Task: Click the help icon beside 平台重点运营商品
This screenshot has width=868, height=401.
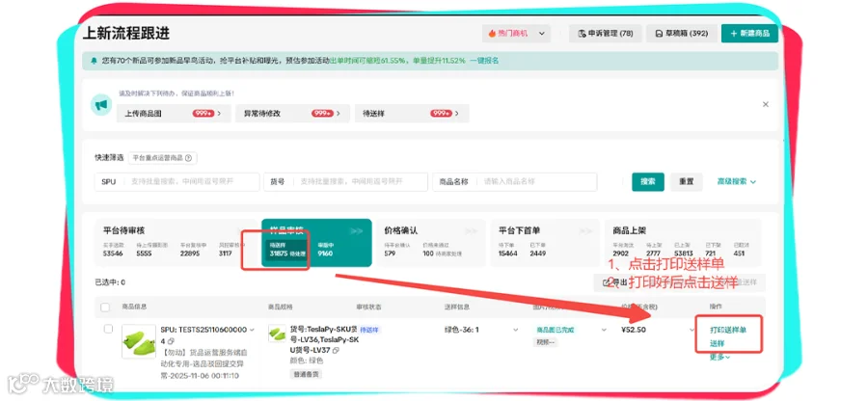Action: point(188,158)
